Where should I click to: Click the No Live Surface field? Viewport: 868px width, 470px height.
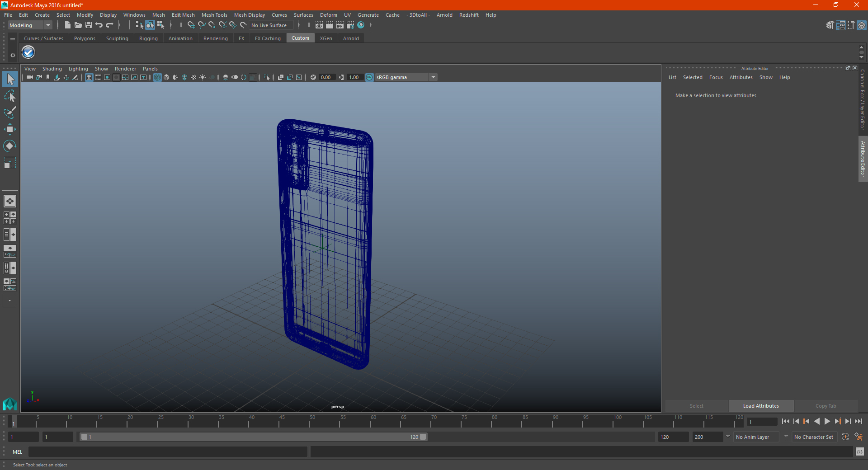(x=271, y=25)
